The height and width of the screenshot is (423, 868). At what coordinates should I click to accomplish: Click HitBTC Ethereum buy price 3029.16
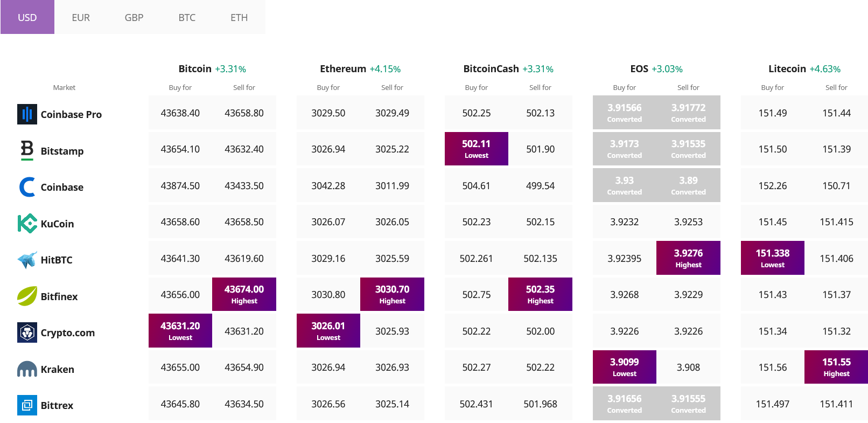point(328,259)
